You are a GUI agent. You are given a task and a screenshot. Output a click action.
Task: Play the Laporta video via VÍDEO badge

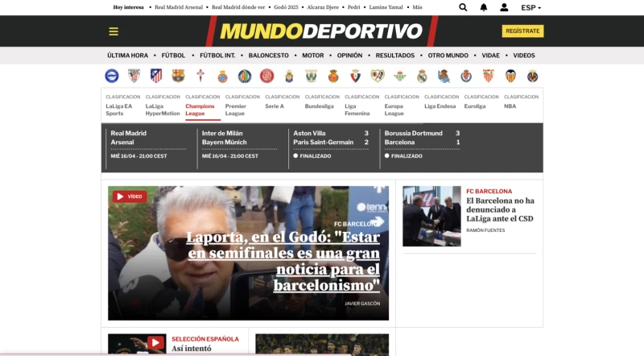click(130, 197)
